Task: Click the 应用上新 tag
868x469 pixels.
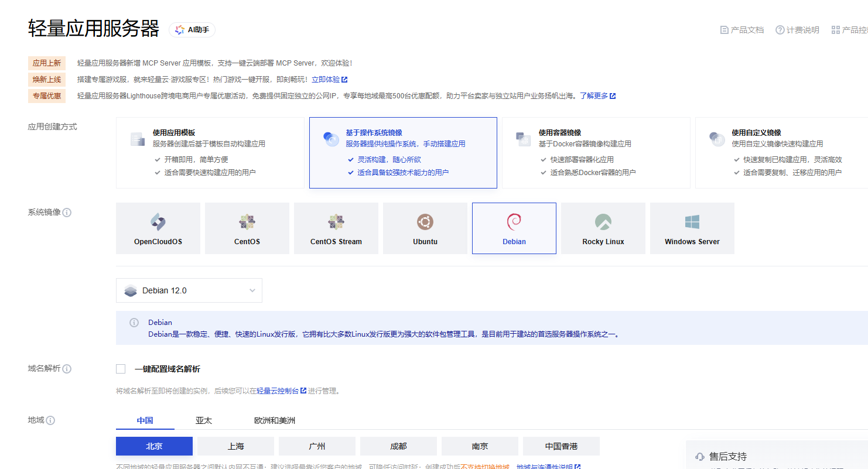Action: tap(47, 63)
